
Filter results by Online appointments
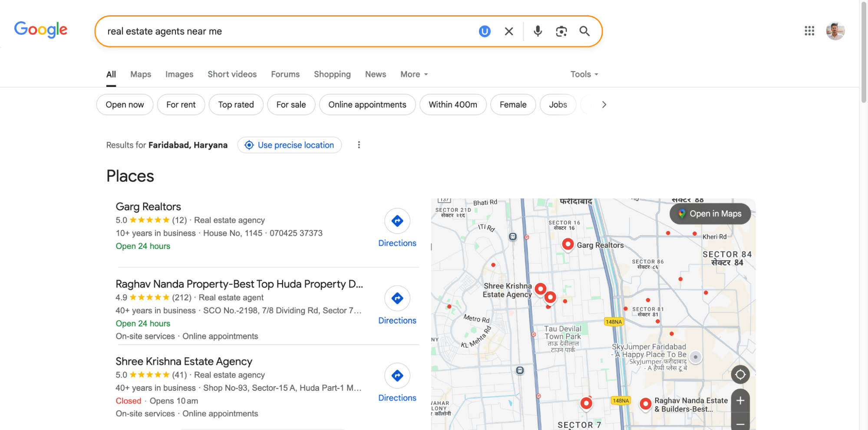pyautogui.click(x=367, y=104)
